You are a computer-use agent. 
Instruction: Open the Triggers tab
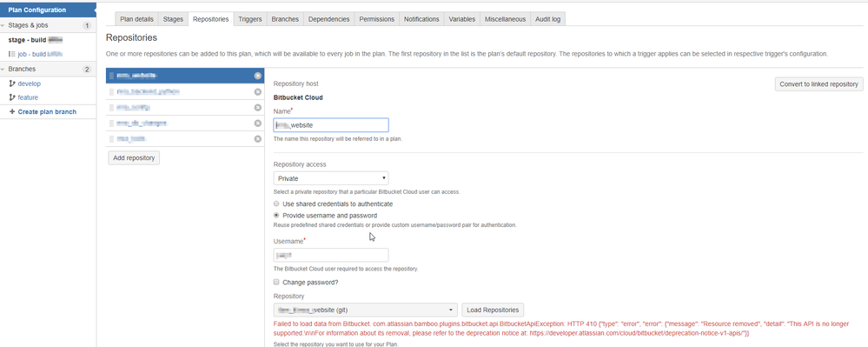click(250, 19)
